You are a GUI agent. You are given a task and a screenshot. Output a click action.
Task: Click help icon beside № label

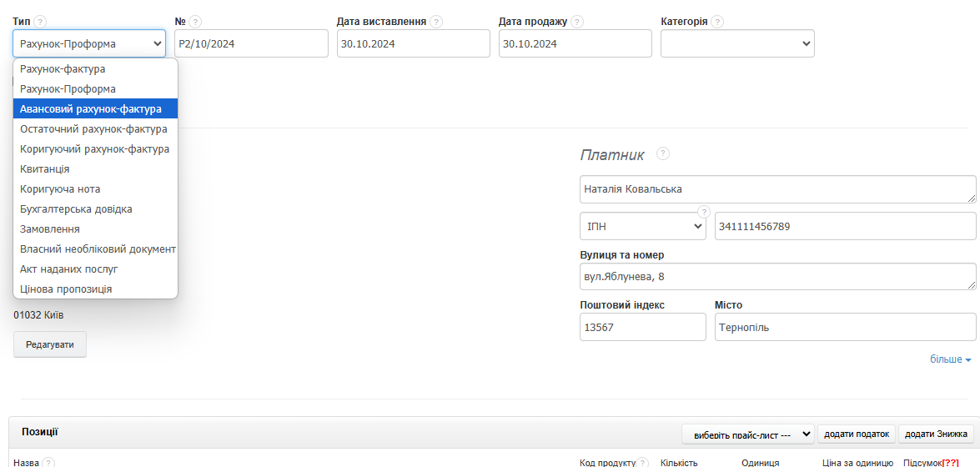(x=196, y=22)
